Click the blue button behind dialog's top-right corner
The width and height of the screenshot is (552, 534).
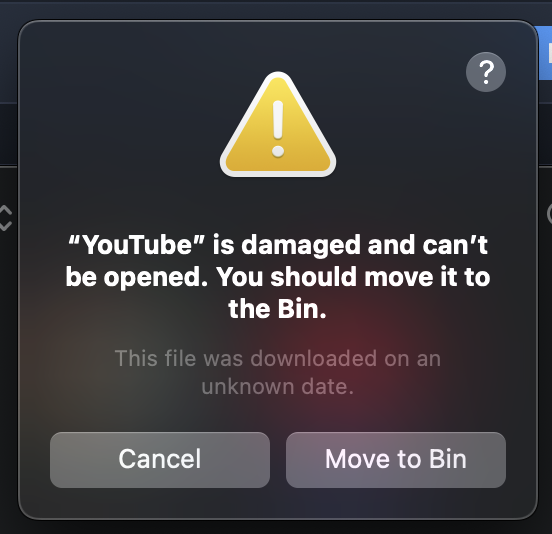click(x=545, y=53)
